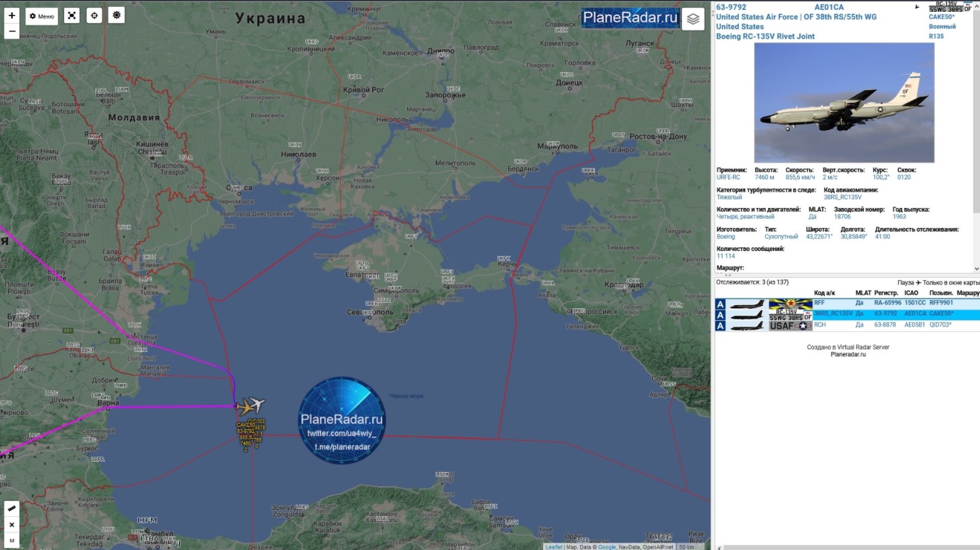The height and width of the screenshot is (550, 980).
Task: Click heading value 100,2°
Action: [881, 178]
